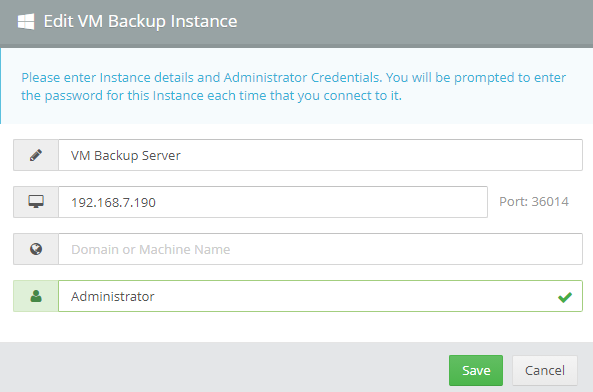This screenshot has width=593, height=392.
Task: Click the Windows logo icon in the header
Action: [26, 21]
